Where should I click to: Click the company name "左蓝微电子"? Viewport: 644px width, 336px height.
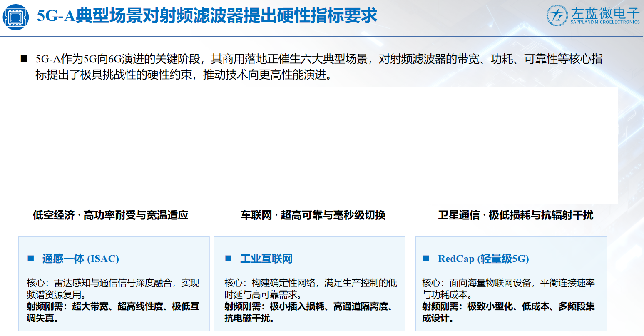coord(605,12)
